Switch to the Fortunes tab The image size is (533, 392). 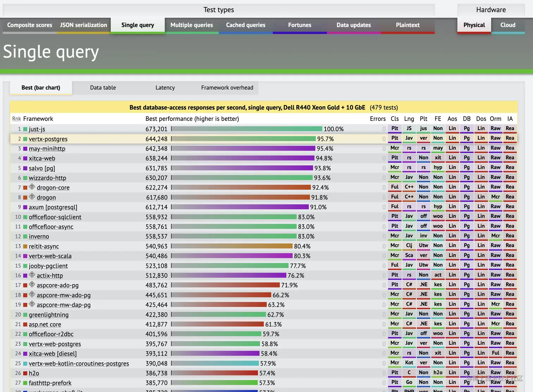tap(300, 25)
